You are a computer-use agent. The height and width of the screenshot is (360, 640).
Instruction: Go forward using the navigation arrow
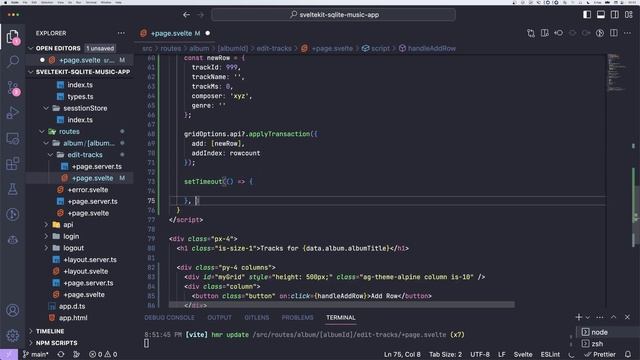pyautogui.click(x=200, y=15)
